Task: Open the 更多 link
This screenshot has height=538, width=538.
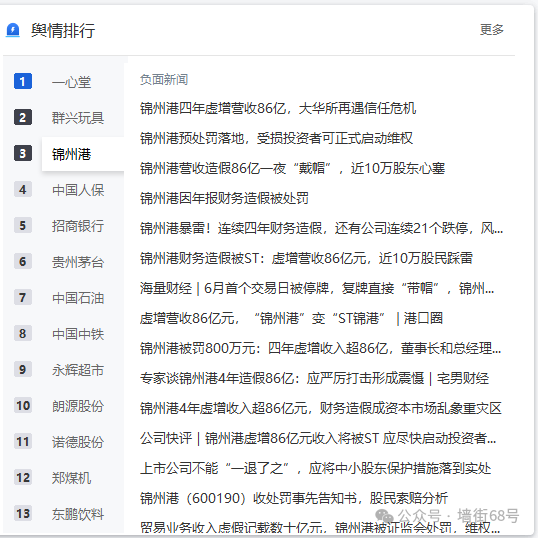Action: [491, 30]
